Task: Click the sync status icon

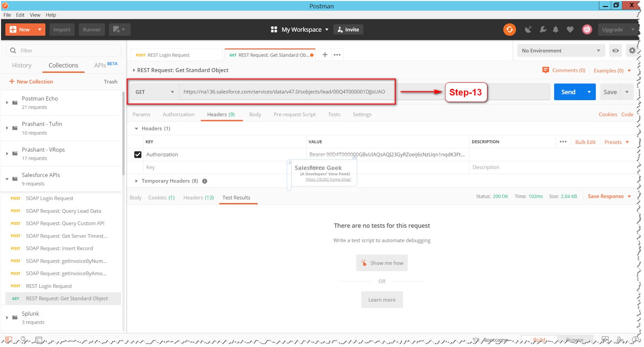Action: click(510, 29)
